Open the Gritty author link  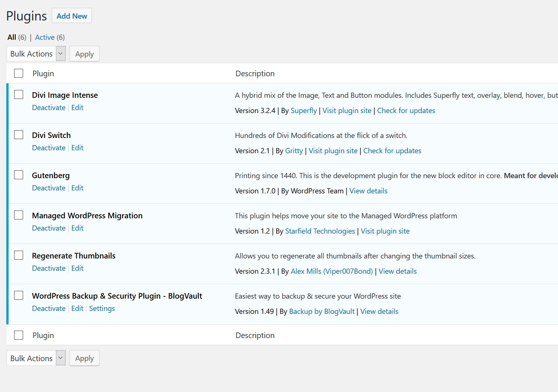294,151
